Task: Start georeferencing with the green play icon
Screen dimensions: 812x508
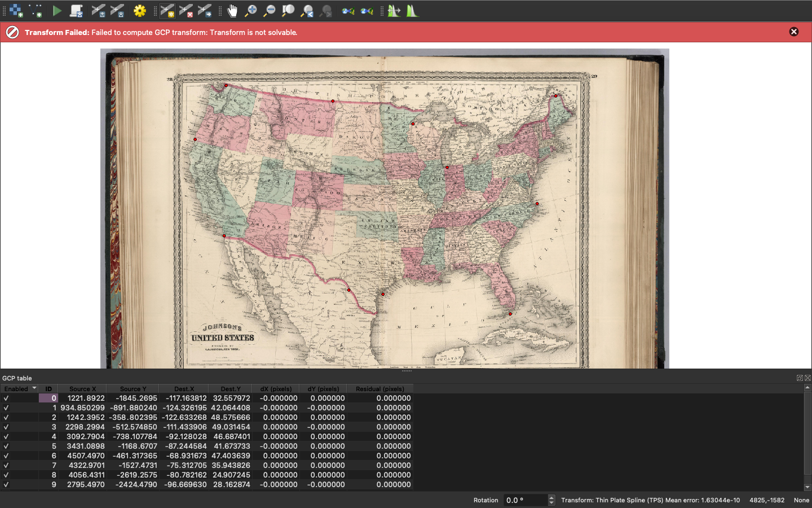Action: click(56, 11)
